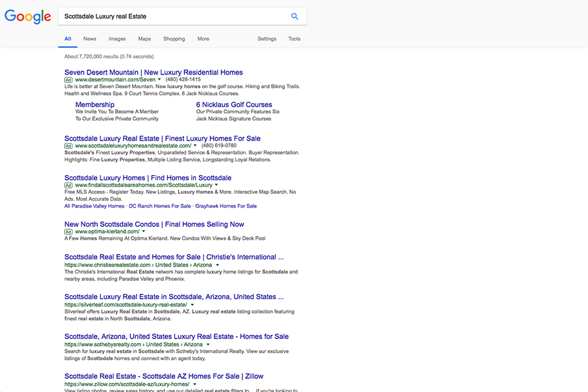Viewport: 588px width, 392px height.
Task: Click the www.desertmountain.com/Seven URL
Action: [x=115, y=80]
